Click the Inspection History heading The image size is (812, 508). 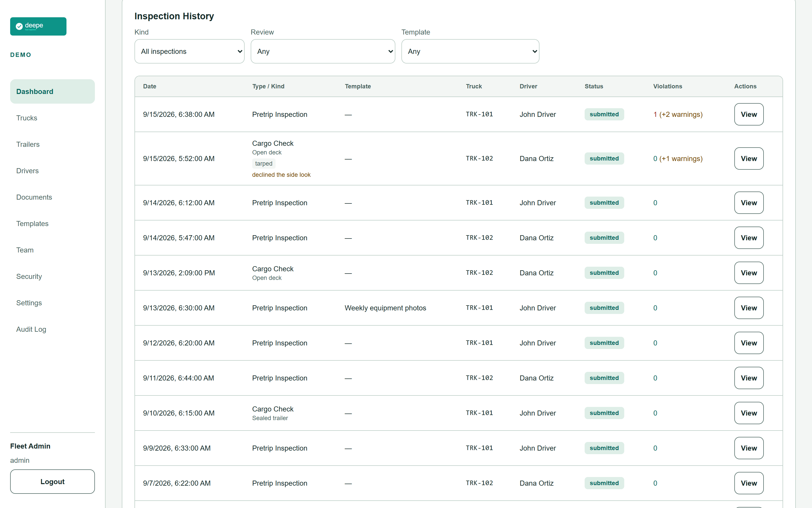coord(174,16)
